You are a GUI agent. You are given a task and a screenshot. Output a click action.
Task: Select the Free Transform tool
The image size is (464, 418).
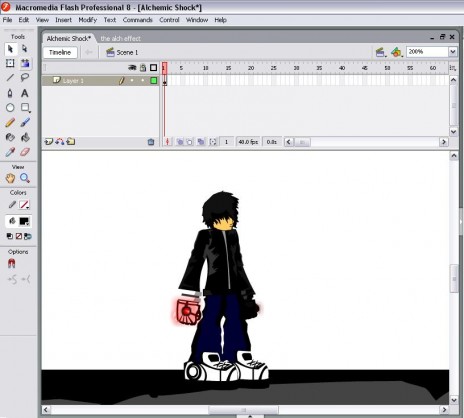pyautogui.click(x=10, y=63)
